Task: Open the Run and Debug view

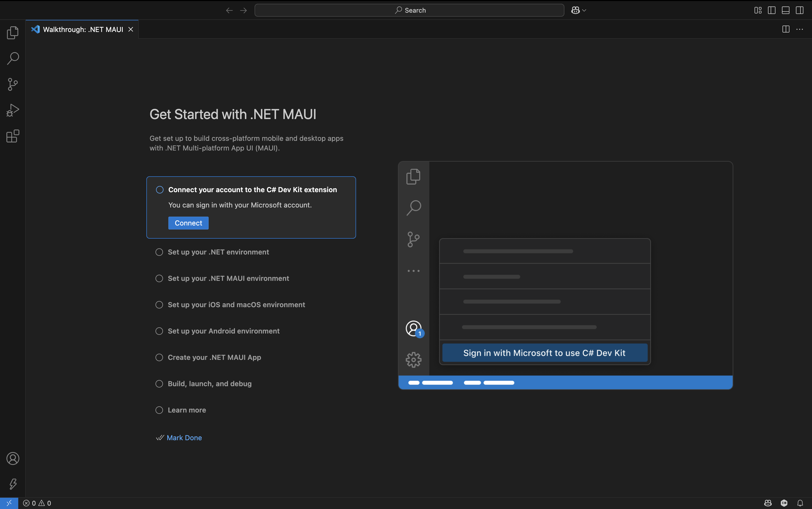Action: pos(12,110)
